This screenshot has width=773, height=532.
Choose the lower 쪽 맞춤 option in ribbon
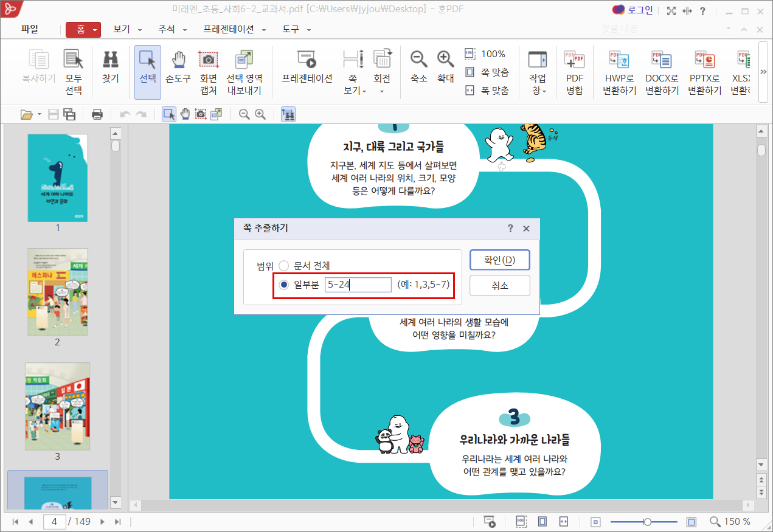point(487,90)
